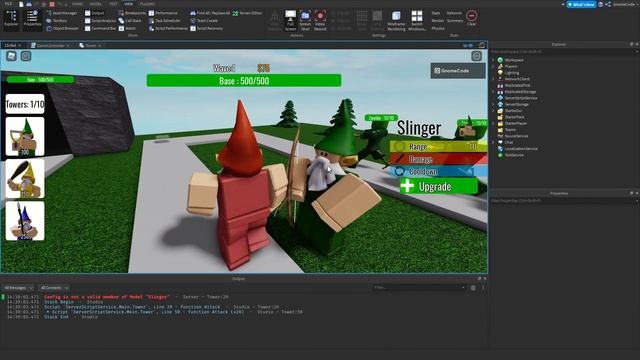This screenshot has width=640, height=360.
Task: Select the GameController script tab
Action: (x=50, y=45)
